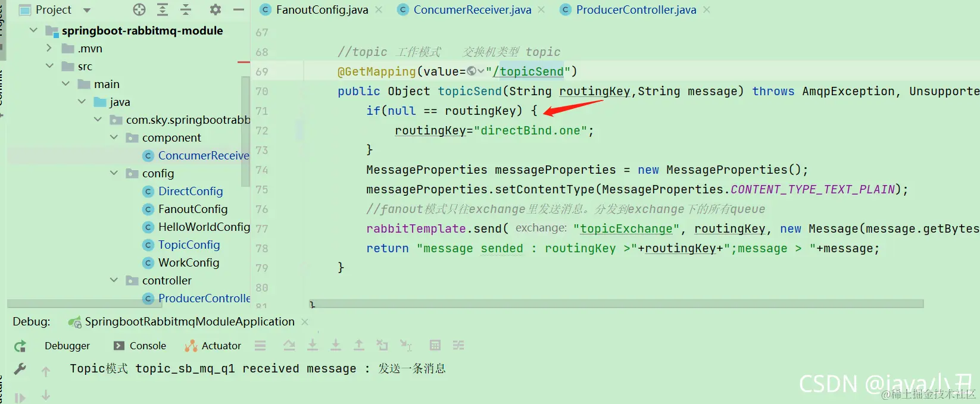
Task: Expand the .mvn folder
Action: (x=49, y=48)
